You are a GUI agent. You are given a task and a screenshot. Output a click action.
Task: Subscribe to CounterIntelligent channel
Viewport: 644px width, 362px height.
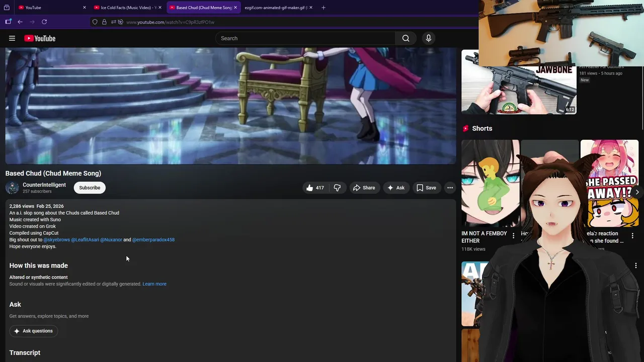(90, 188)
